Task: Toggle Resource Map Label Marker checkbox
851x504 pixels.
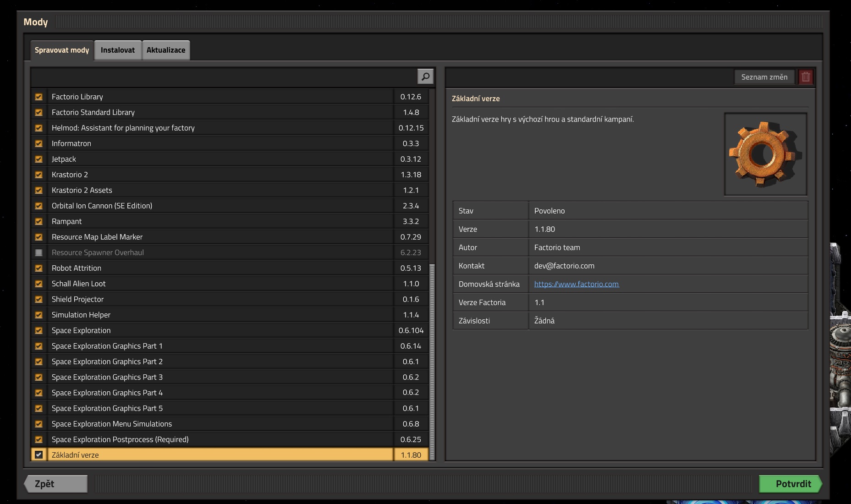Action: (39, 237)
